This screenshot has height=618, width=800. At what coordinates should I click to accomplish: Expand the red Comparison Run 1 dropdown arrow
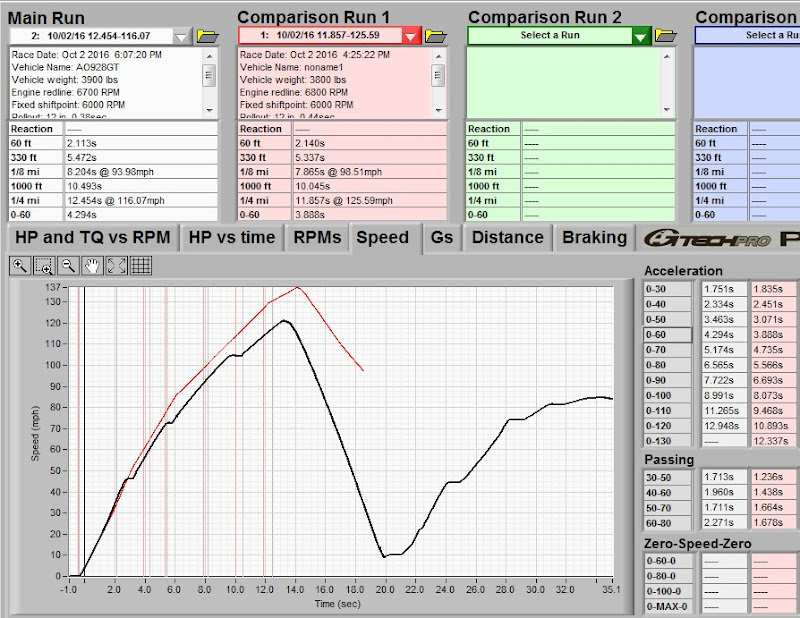(410, 36)
